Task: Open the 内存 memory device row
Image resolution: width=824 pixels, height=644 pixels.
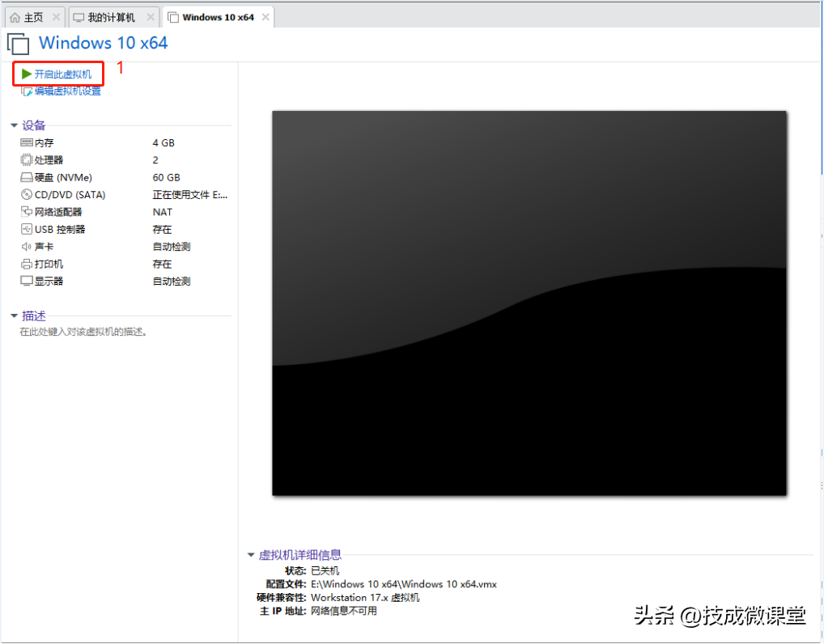Action: [124, 143]
